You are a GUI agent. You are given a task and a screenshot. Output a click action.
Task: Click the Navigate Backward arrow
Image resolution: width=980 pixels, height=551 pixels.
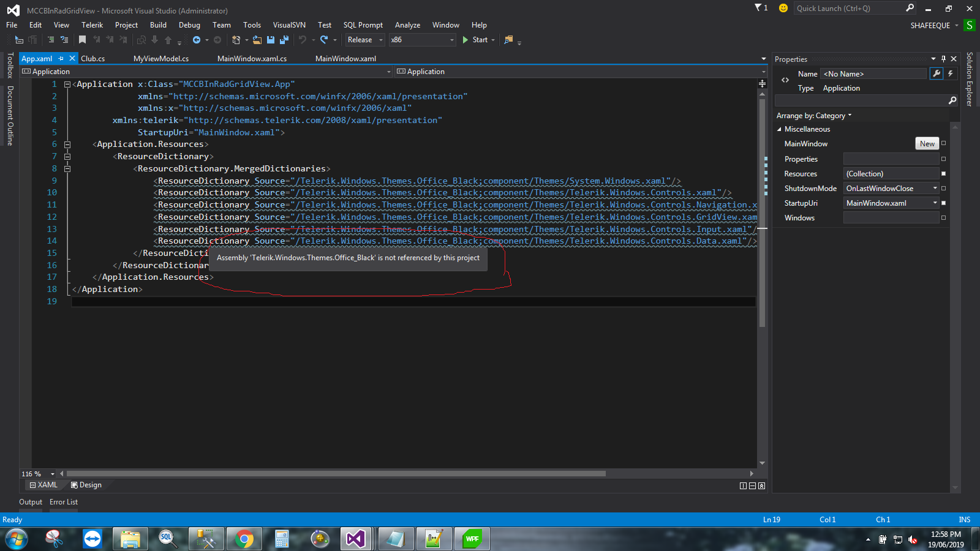click(197, 40)
